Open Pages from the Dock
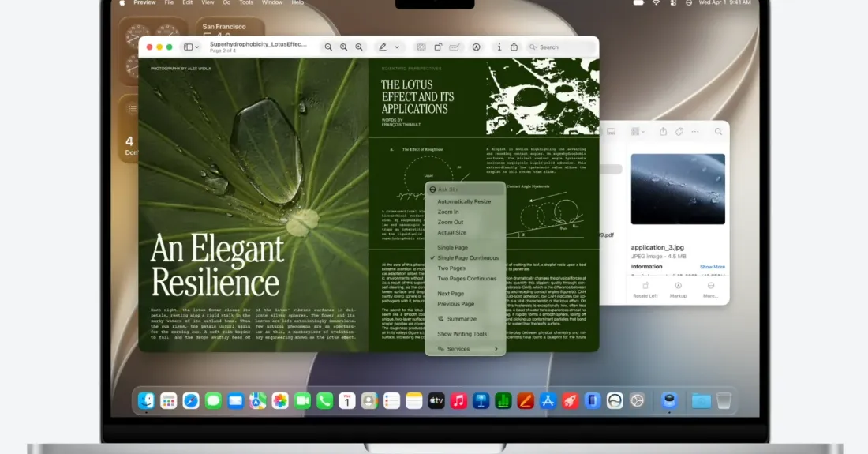 pyautogui.click(x=526, y=400)
